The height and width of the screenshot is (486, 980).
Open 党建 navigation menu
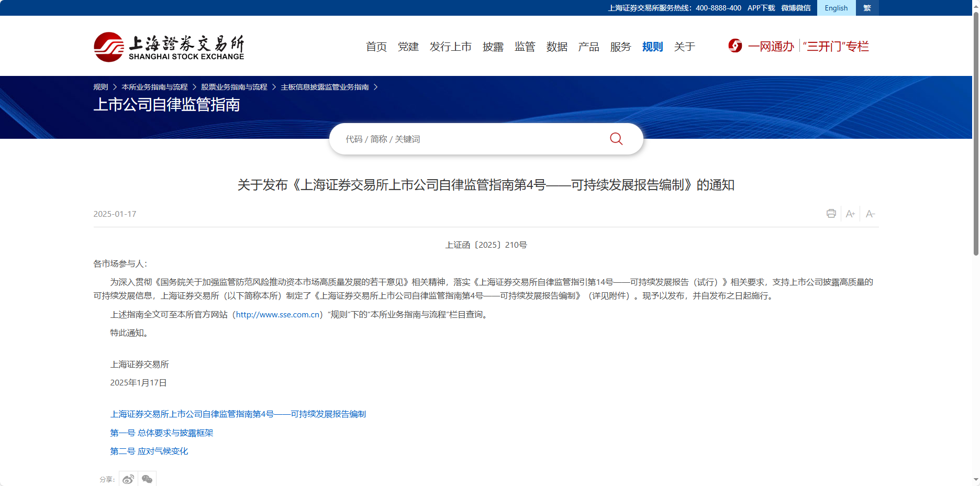[408, 47]
